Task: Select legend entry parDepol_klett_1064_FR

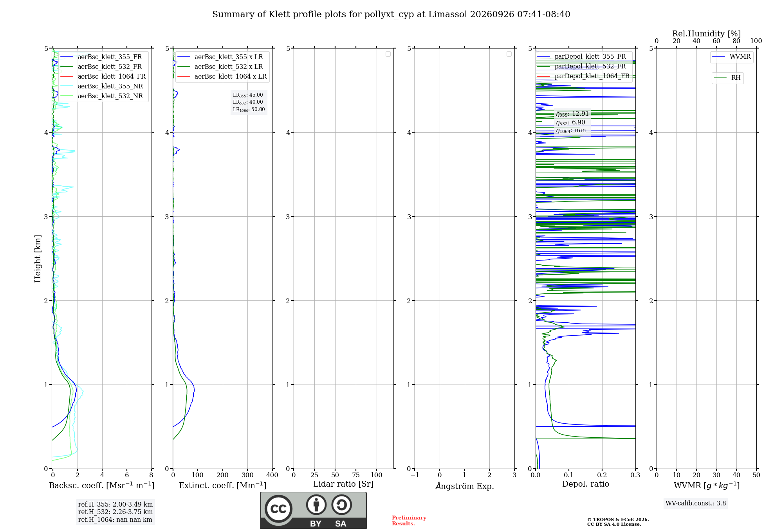Action: coord(584,76)
